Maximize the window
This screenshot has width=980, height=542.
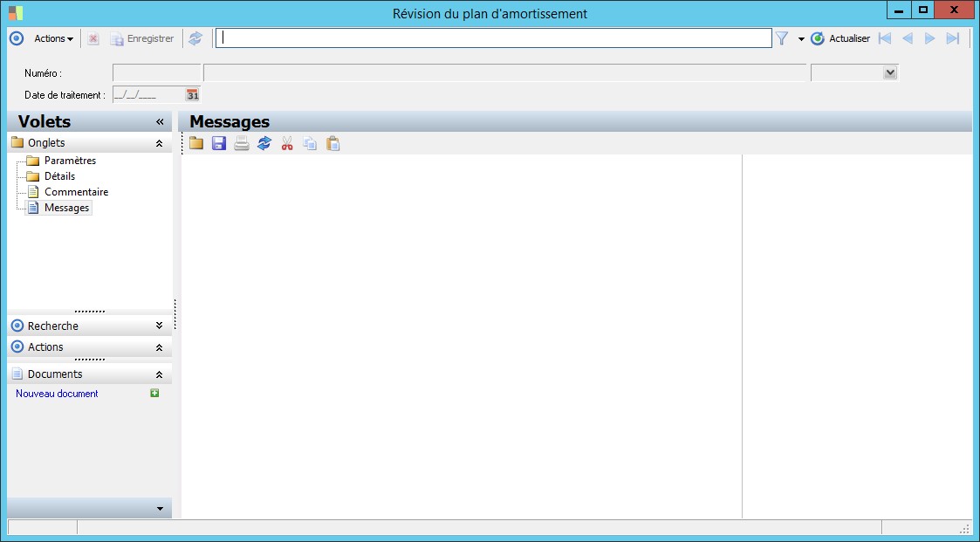click(922, 10)
